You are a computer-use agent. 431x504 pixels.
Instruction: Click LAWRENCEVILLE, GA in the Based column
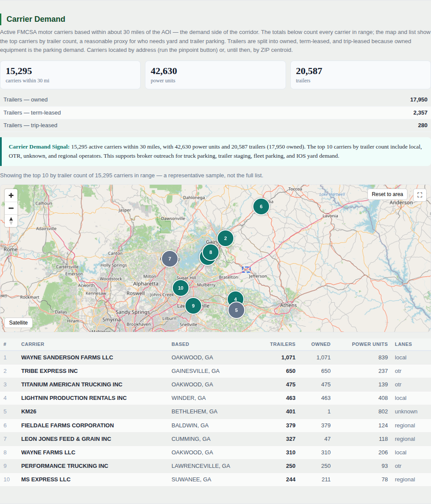[x=201, y=466]
